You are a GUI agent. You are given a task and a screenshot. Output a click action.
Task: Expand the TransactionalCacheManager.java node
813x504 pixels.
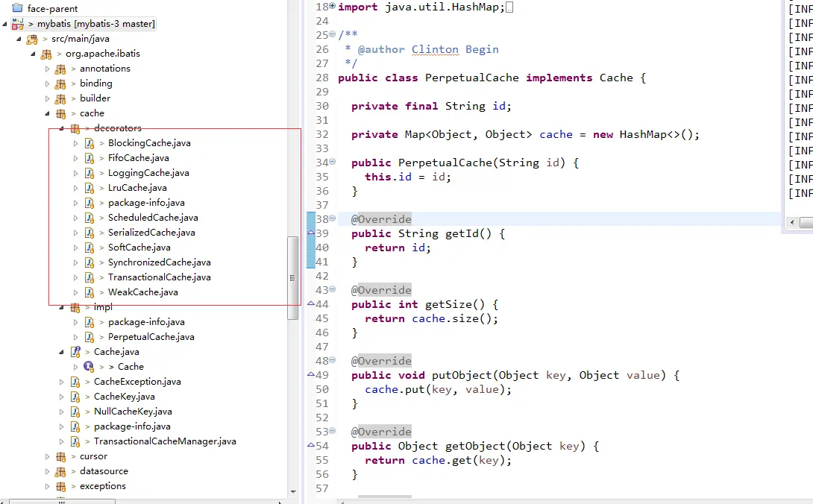62,442
